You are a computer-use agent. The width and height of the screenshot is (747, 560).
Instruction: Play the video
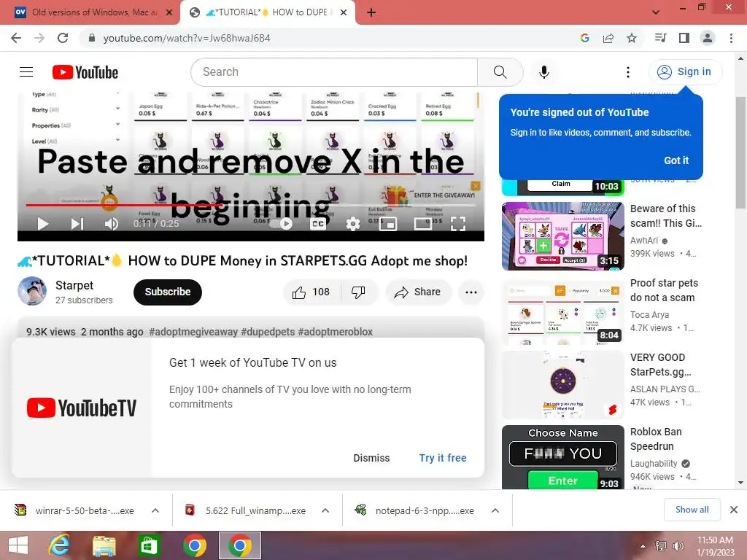tap(43, 223)
